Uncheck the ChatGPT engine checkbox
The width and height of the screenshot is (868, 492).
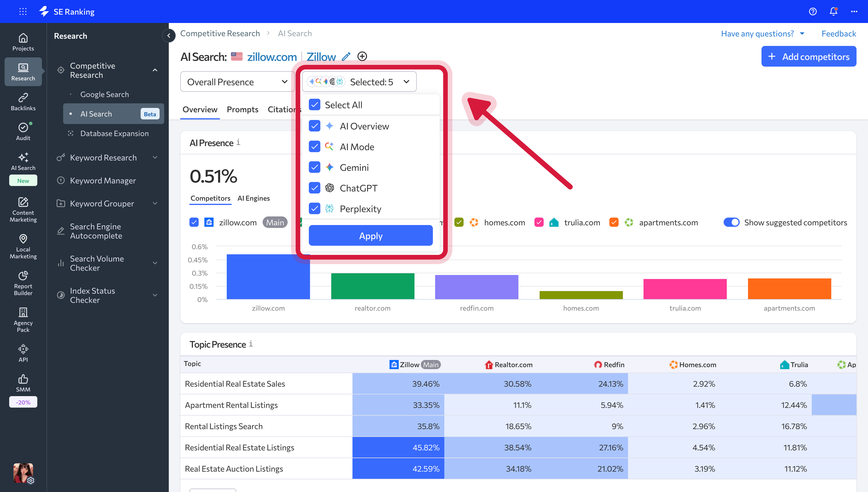click(314, 188)
